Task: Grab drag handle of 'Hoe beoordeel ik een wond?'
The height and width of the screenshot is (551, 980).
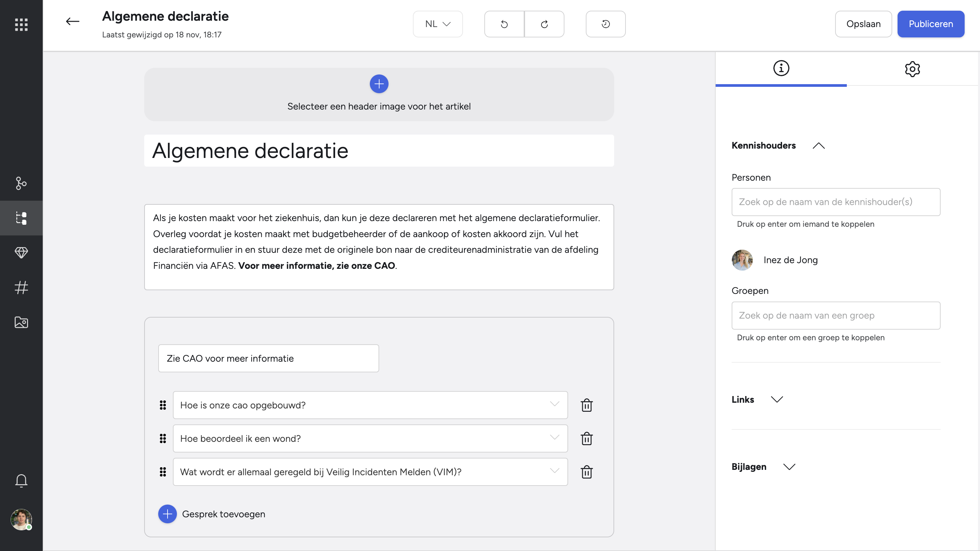Action: point(163,439)
